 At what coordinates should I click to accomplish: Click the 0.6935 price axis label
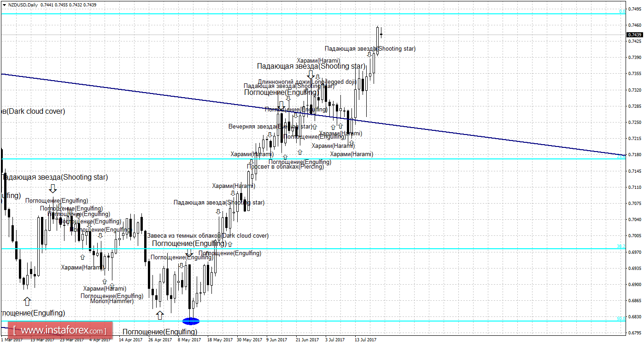click(x=634, y=268)
